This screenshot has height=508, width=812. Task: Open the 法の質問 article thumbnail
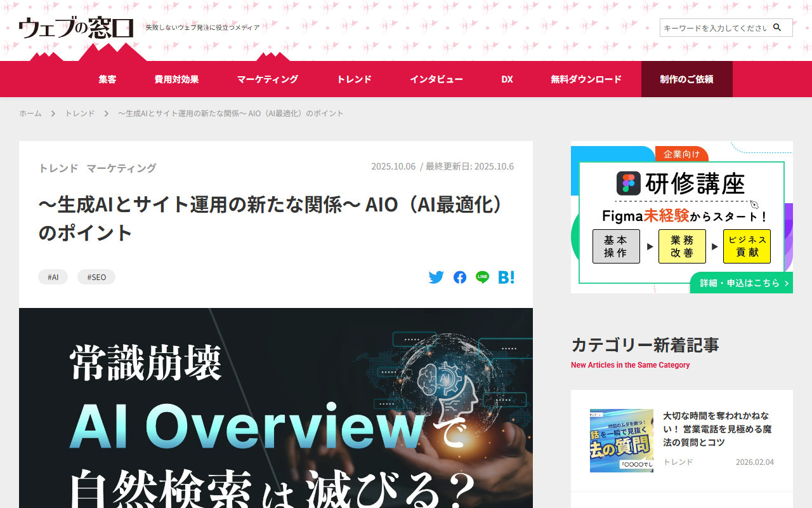(x=622, y=441)
